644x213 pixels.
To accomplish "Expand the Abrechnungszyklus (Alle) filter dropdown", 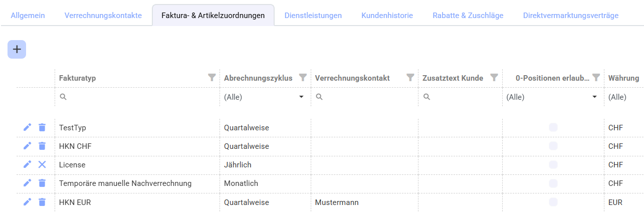I will point(265,97).
